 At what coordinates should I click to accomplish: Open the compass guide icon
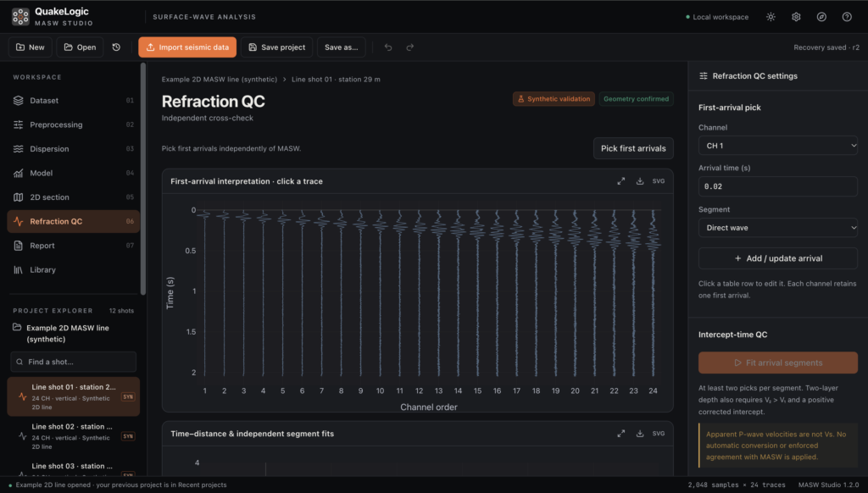tap(821, 17)
